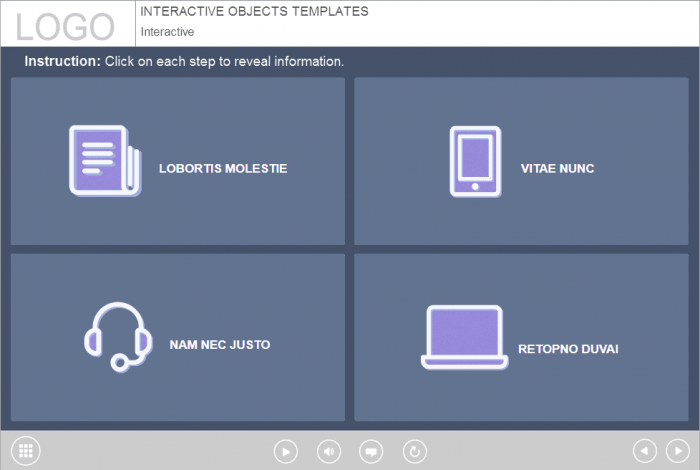
Task: Reveal the NAM NEC JUSTO step text
Action: [x=220, y=345]
